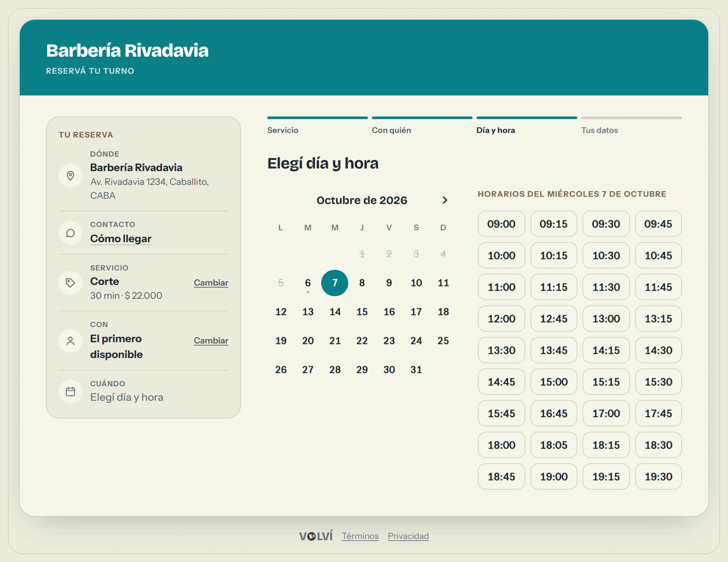
Task: Choose the 16:45 time slot
Action: tap(554, 414)
